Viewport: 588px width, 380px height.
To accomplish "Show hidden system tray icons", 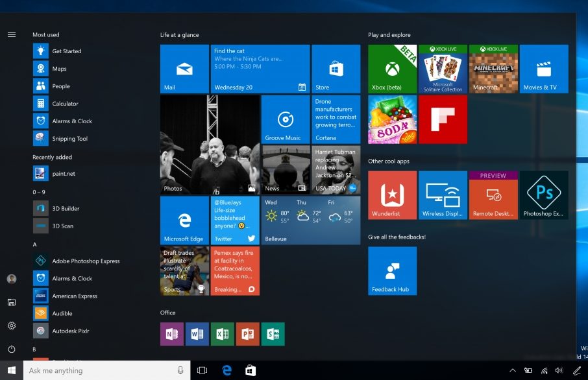I will point(512,371).
